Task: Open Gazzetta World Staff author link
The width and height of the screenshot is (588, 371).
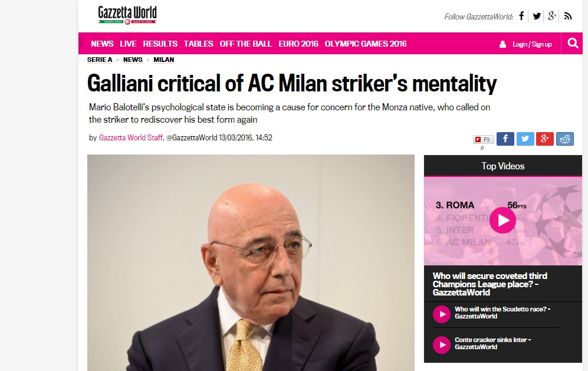Action: 130,137
